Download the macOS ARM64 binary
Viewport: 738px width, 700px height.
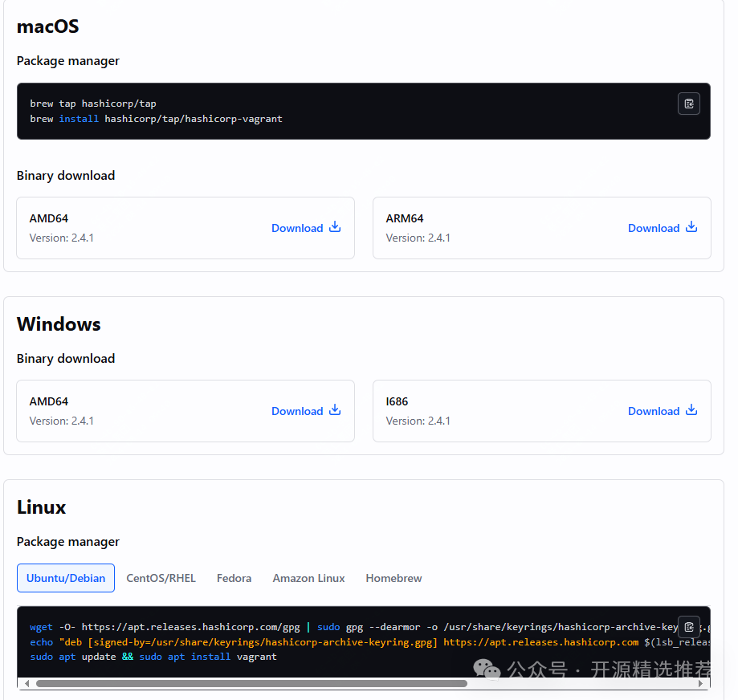[663, 228]
